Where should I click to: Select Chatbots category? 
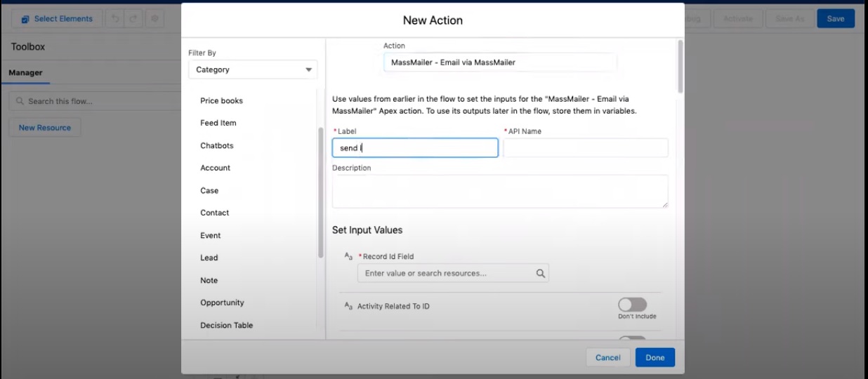coord(216,145)
